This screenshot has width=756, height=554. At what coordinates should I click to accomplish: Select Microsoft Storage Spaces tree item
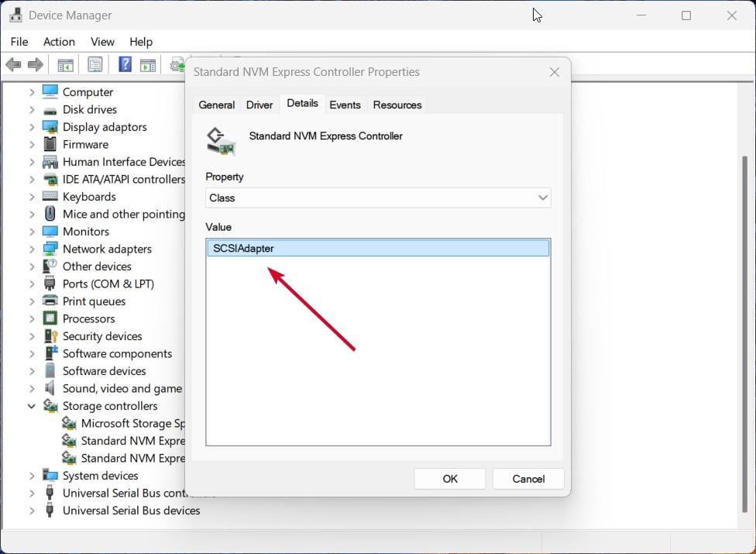point(132,423)
